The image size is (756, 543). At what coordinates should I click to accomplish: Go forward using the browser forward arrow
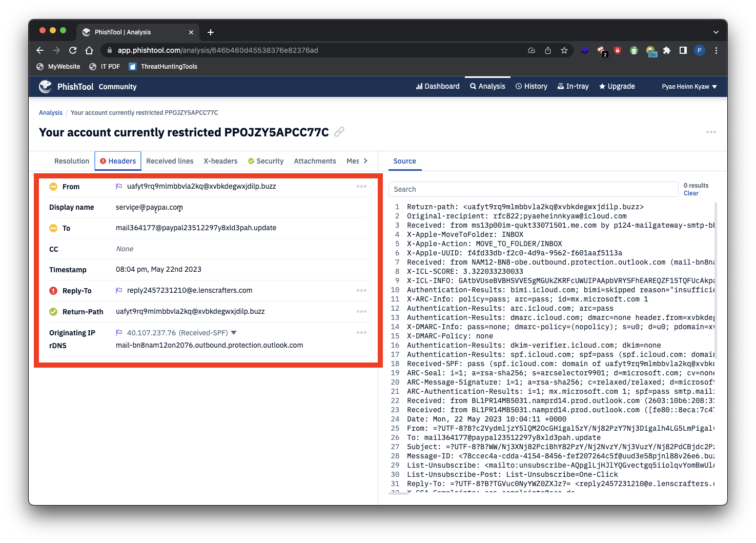click(56, 50)
